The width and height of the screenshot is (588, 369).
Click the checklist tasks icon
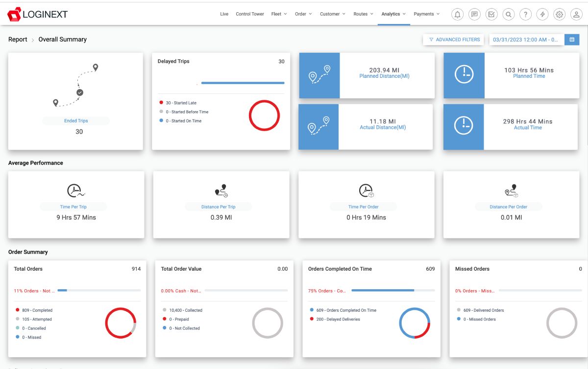tap(491, 14)
